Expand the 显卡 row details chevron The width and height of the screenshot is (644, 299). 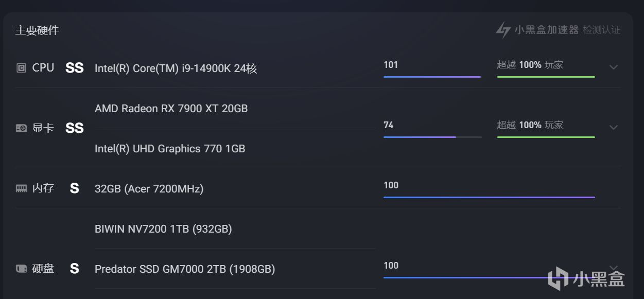tap(613, 128)
